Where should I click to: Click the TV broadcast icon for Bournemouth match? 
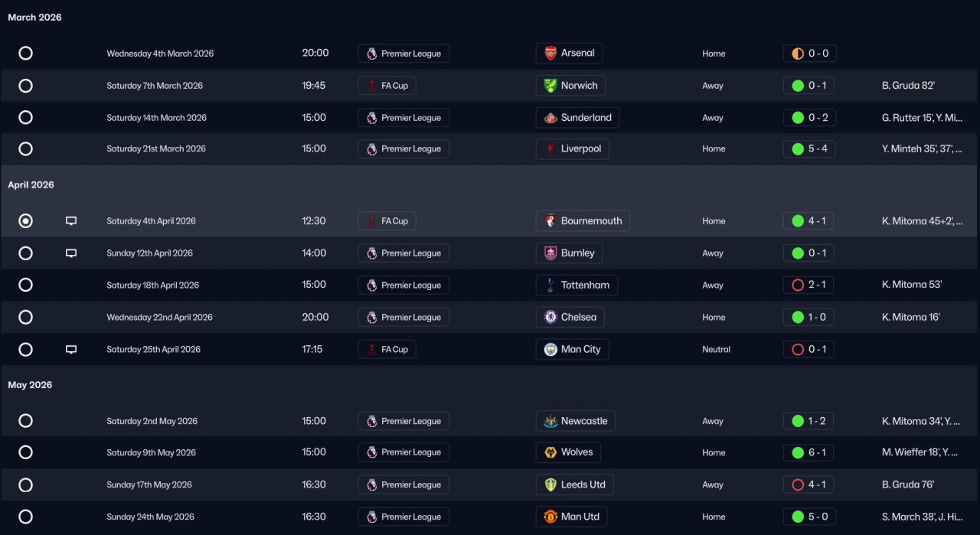pos(71,221)
